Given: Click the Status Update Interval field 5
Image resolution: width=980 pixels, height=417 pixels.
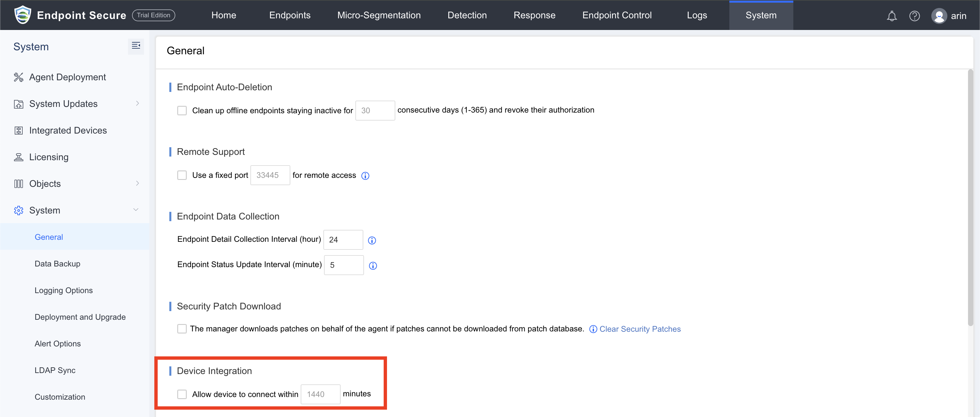Looking at the screenshot, I should [x=344, y=265].
